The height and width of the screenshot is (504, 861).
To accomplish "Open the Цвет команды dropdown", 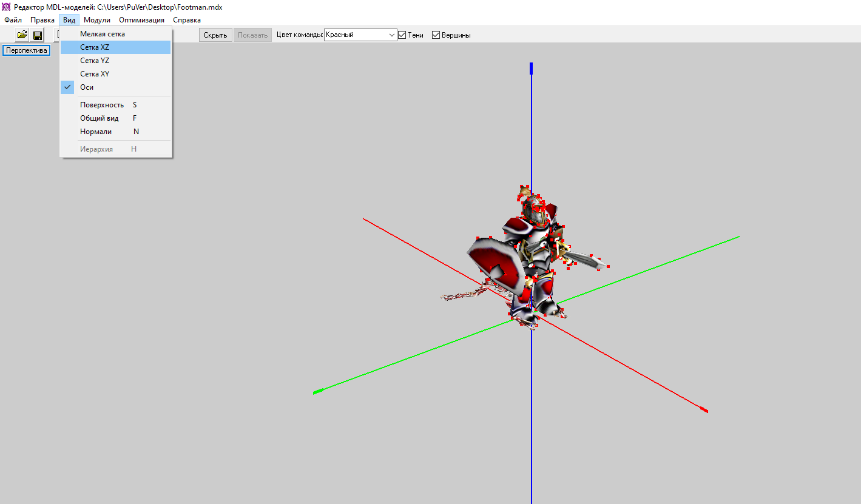I will pyautogui.click(x=360, y=35).
